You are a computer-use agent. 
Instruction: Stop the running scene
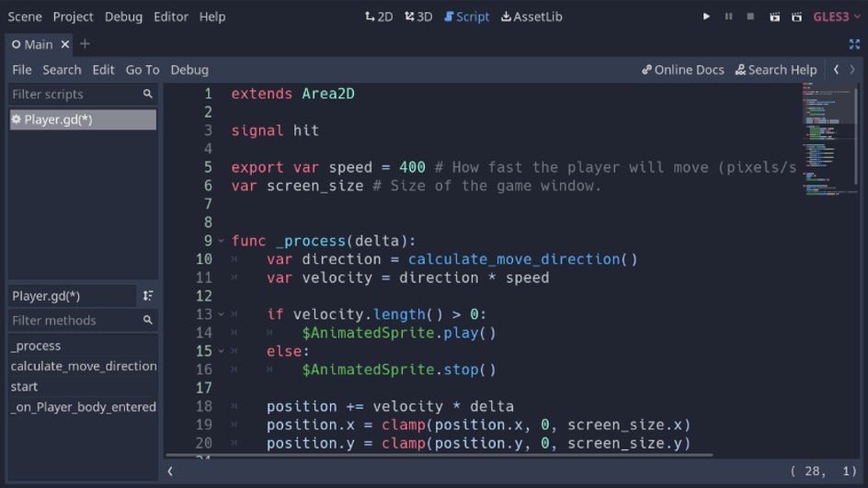tap(750, 17)
